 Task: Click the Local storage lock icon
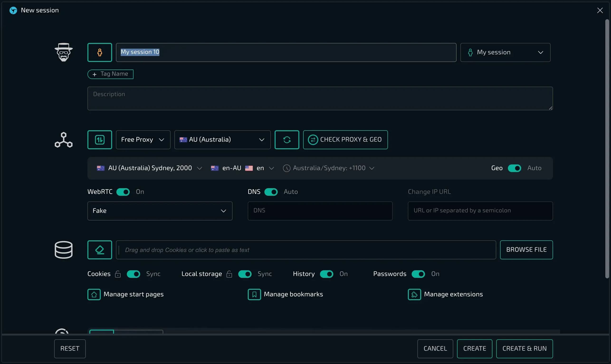229,274
